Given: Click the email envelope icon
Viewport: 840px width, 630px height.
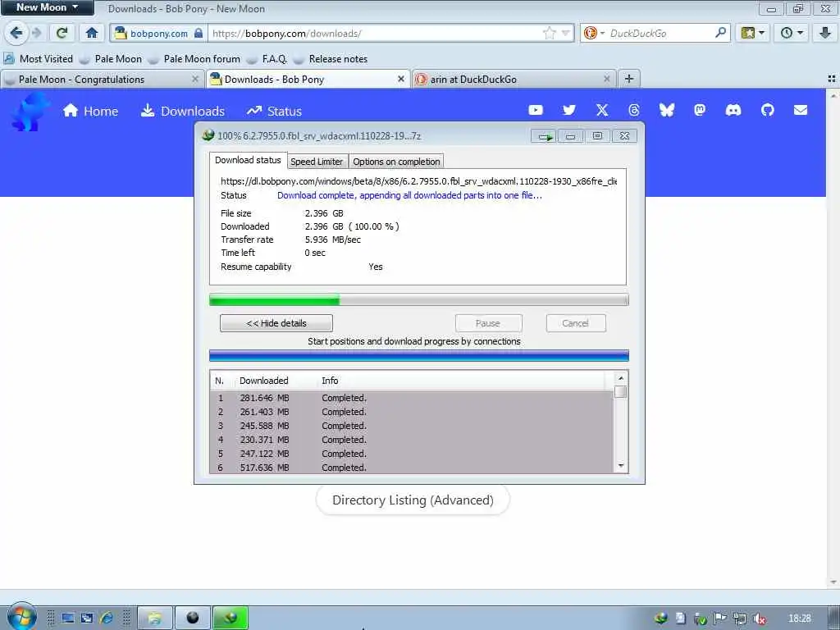Looking at the screenshot, I should (801, 111).
